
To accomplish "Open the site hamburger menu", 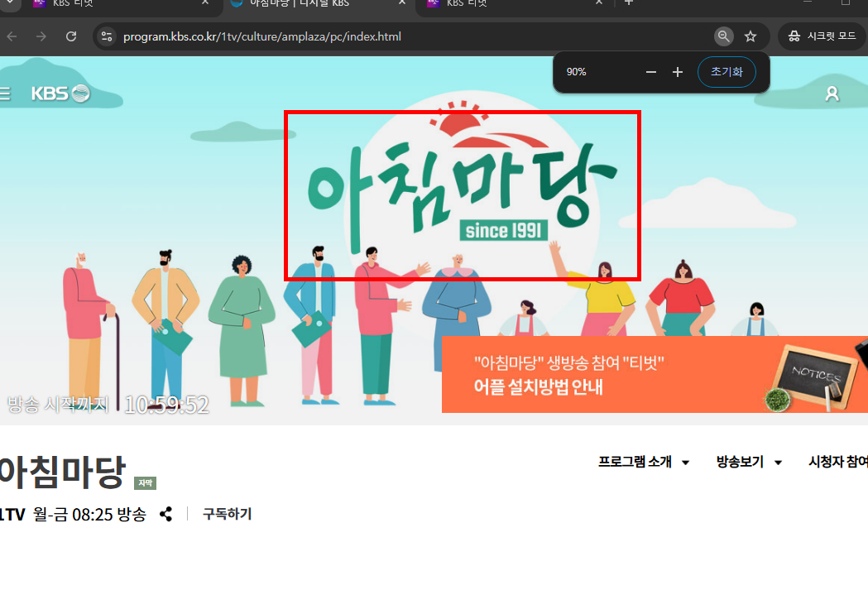I will (3, 93).
